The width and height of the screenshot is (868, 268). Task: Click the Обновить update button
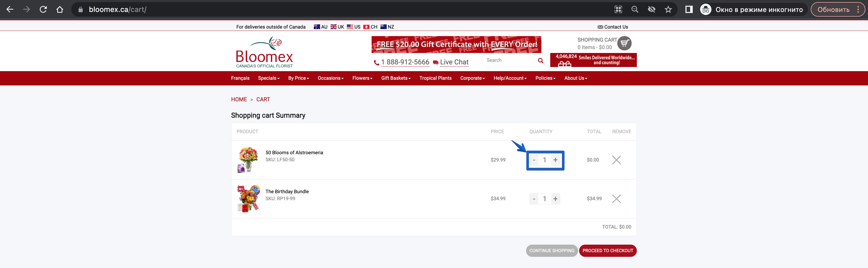tap(834, 9)
